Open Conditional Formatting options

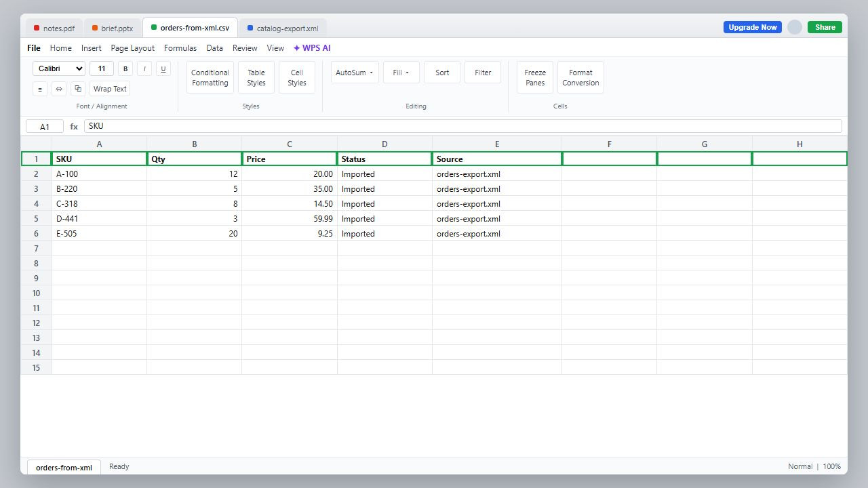210,77
